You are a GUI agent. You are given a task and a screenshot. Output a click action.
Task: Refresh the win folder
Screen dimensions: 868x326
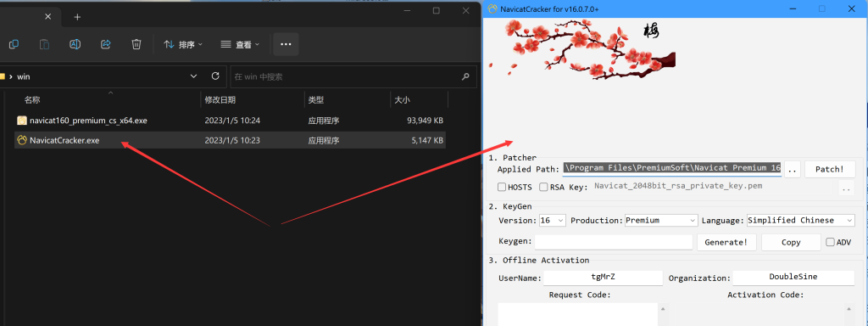(x=215, y=76)
